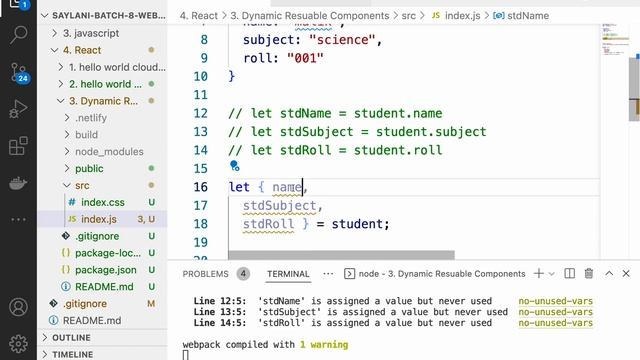The height and width of the screenshot is (360, 640).
Task: Select the node terminal instance label
Action: pos(435,274)
